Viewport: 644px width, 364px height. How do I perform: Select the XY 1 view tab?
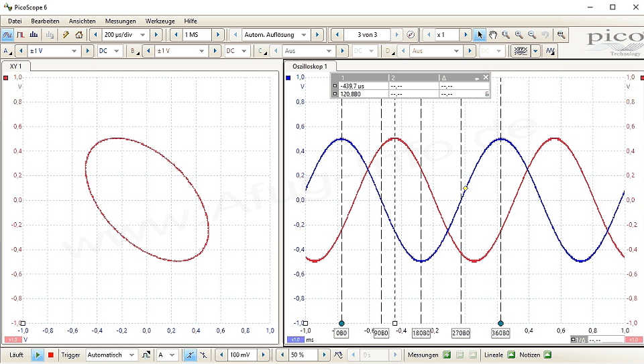[15, 66]
